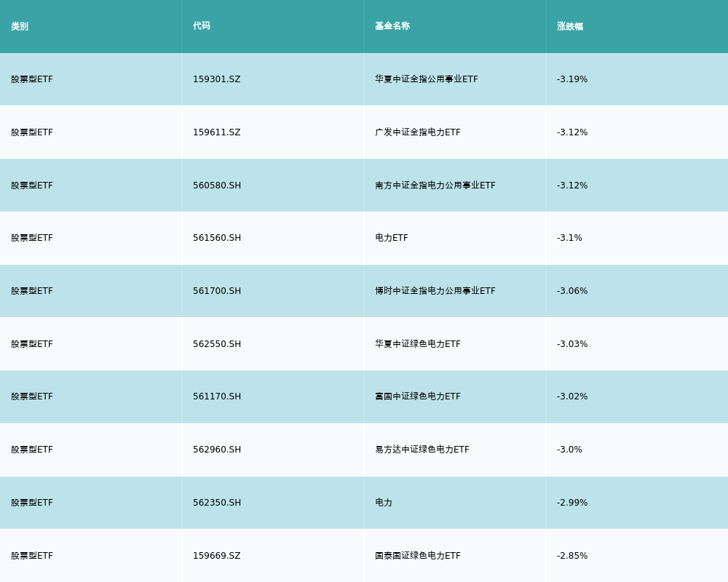Click fund name 博时中证全指电力公用事业ETF

[435, 291]
